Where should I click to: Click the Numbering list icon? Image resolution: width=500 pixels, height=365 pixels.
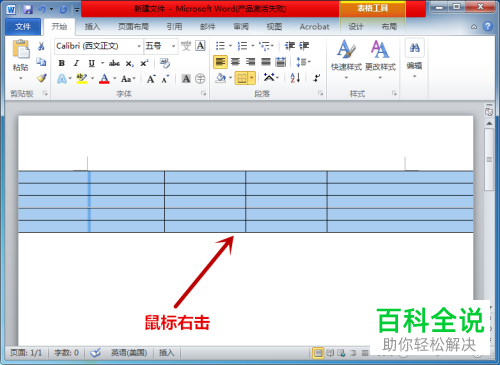(x=242, y=46)
